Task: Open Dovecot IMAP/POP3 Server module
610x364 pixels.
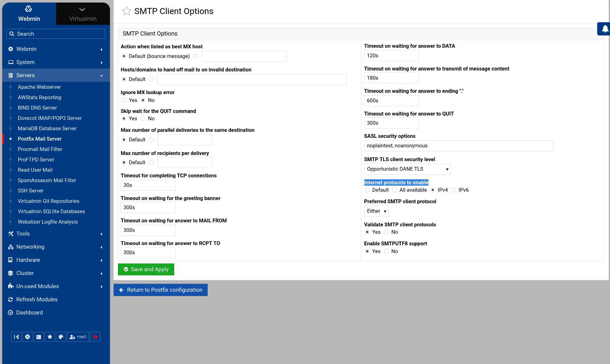Action: [50, 118]
